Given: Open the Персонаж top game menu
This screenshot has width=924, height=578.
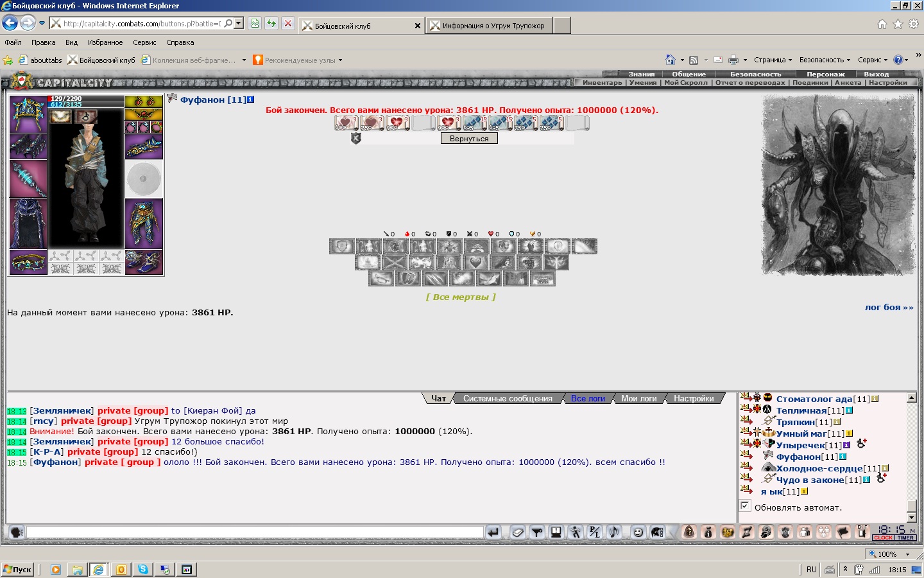Looking at the screenshot, I should coord(825,74).
